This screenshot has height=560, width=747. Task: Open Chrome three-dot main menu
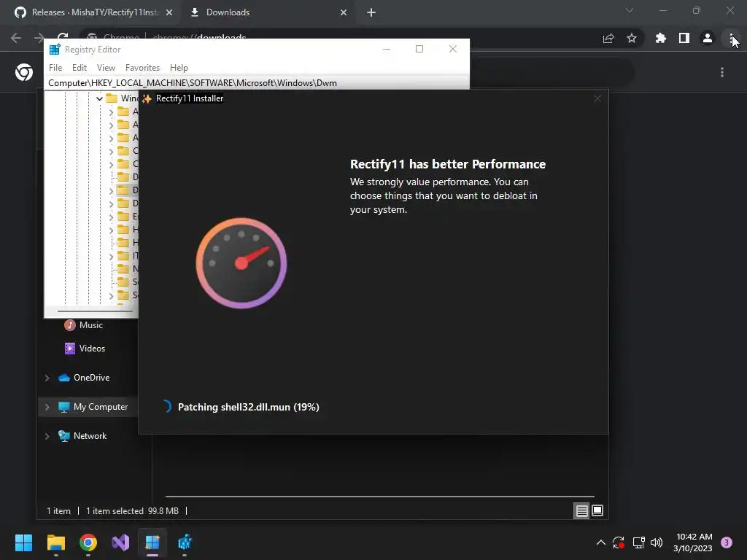[x=731, y=38]
